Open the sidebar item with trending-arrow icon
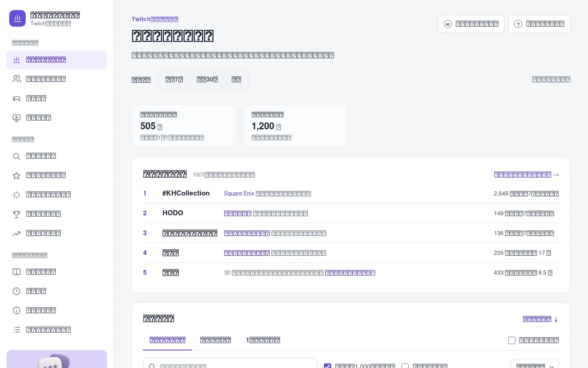Image resolution: width=588 pixels, height=368 pixels. (57, 234)
